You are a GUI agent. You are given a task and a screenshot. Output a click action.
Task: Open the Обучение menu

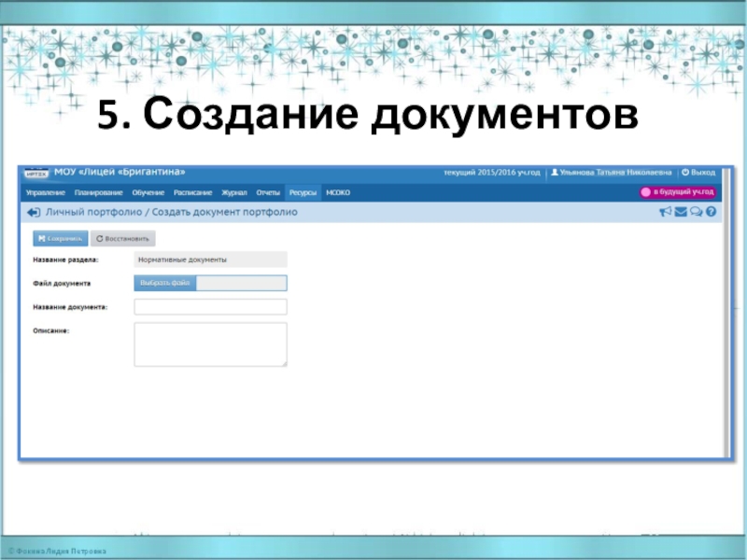tap(148, 193)
